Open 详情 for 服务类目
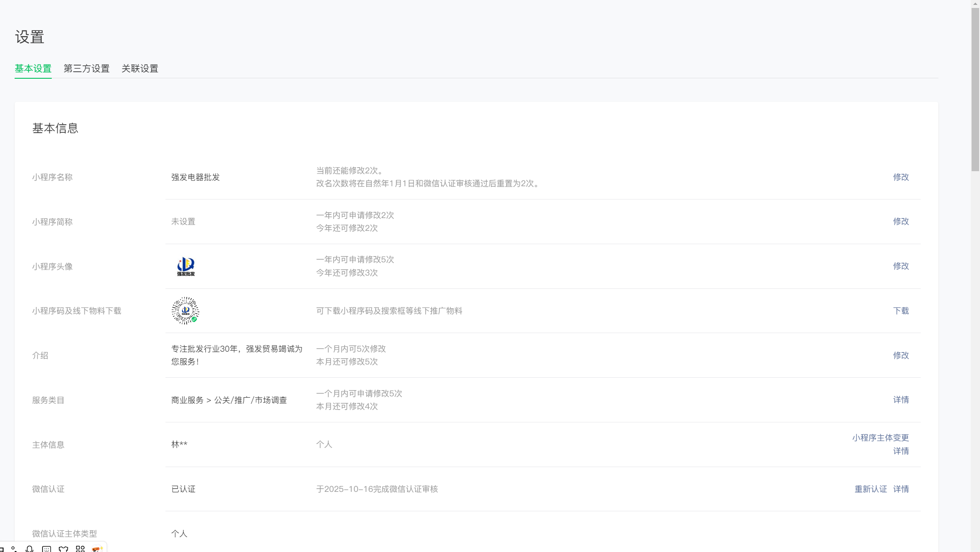Image resolution: width=980 pixels, height=552 pixels. [x=900, y=399]
